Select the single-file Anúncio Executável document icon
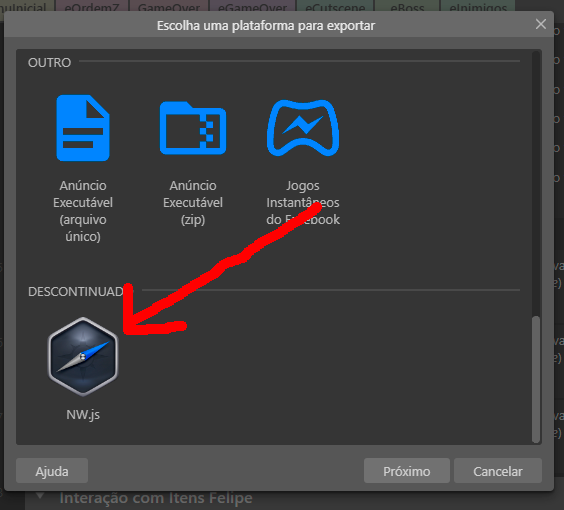This screenshot has height=510, width=564. pos(83,128)
